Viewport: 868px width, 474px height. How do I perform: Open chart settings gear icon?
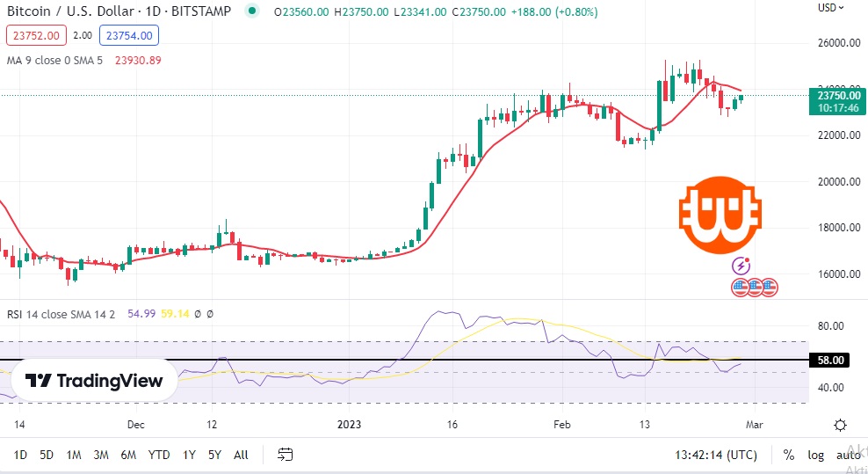click(x=840, y=426)
